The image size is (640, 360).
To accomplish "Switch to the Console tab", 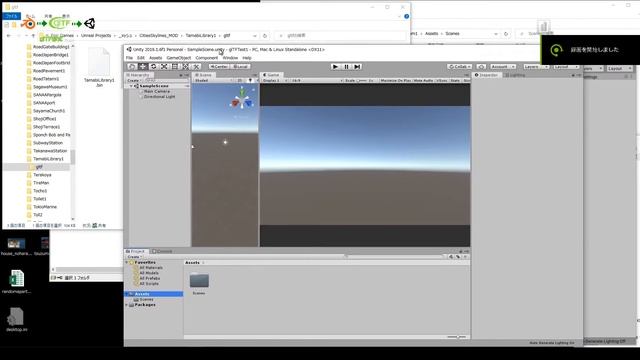I will 162,251.
